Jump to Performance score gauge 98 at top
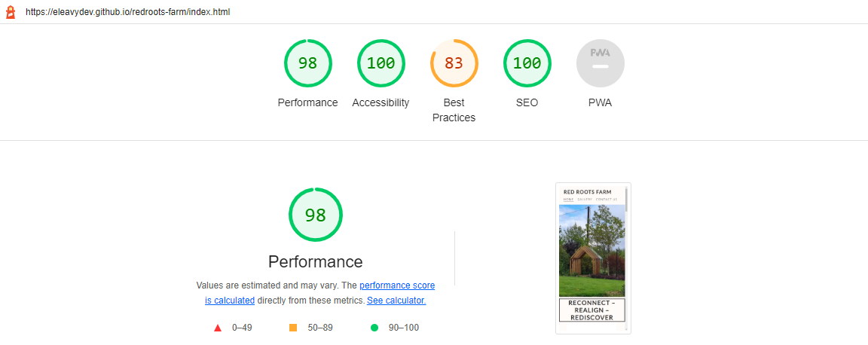This screenshot has width=868, height=345. [307, 63]
